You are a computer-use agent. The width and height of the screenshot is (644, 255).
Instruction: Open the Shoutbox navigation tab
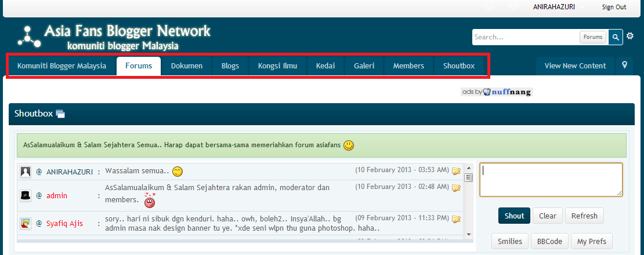[x=459, y=65]
